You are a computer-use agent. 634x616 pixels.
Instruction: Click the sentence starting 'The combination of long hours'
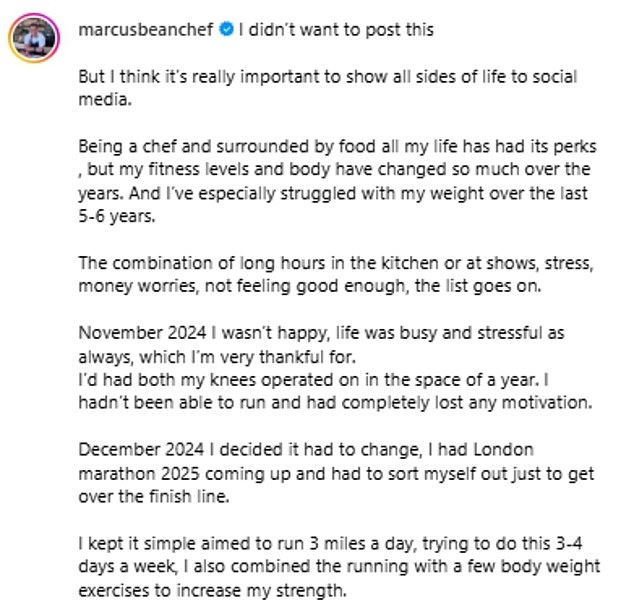(x=336, y=274)
